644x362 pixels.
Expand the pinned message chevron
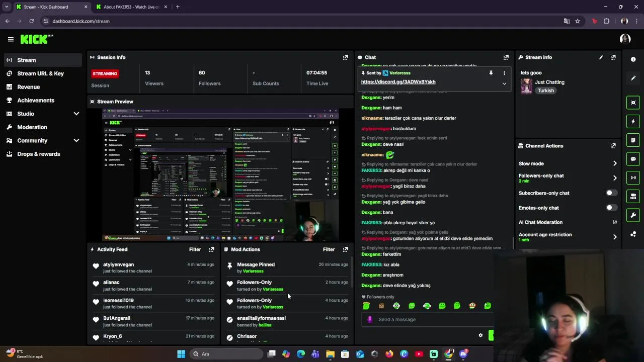click(x=504, y=83)
